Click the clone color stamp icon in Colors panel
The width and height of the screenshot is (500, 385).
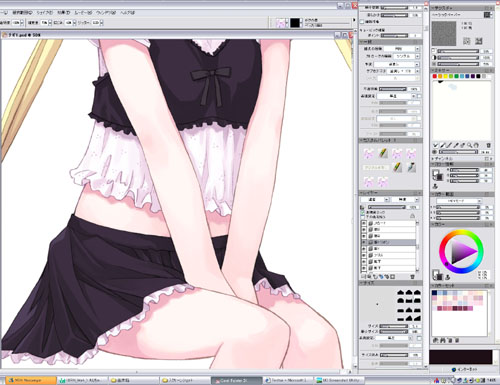435,186
